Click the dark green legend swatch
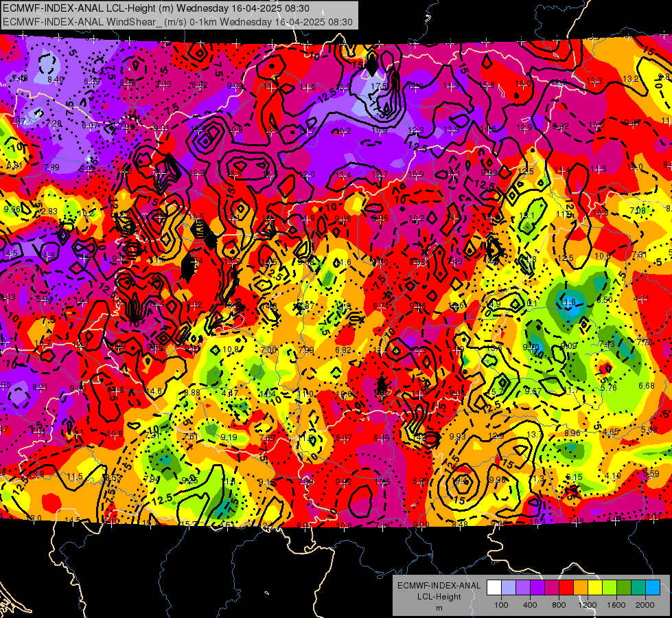 pyautogui.click(x=623, y=588)
